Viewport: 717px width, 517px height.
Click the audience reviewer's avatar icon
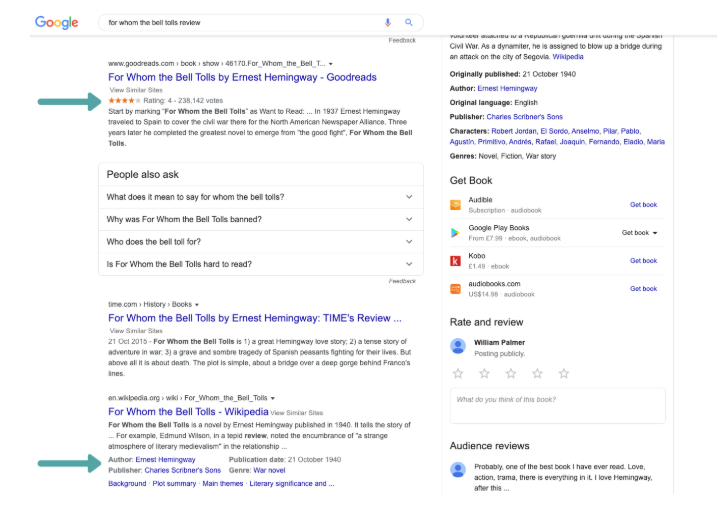(x=458, y=469)
